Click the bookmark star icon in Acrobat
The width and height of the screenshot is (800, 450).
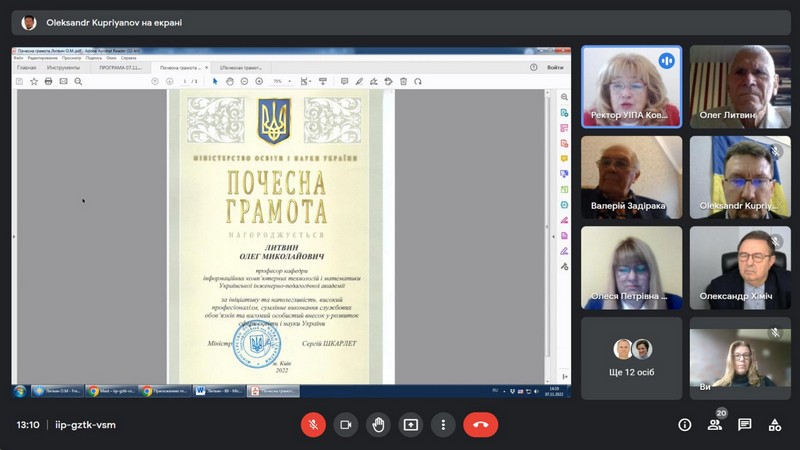(34, 81)
